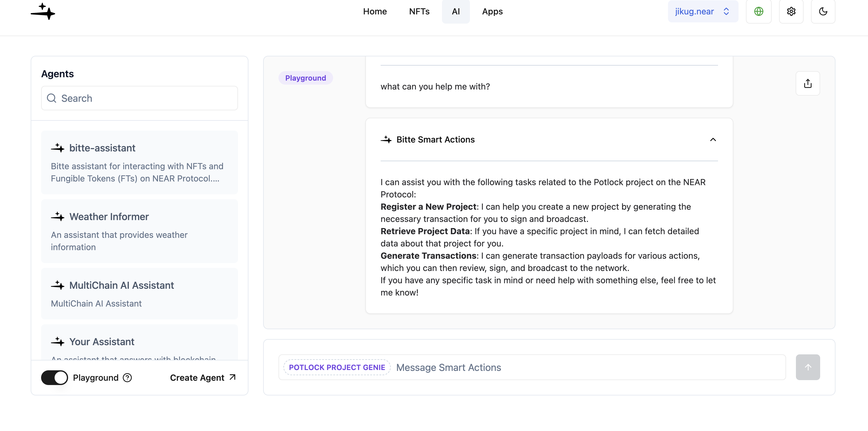Screen dimensions: 868x431
Task: Select the Weather Informer agent
Action: (x=139, y=231)
